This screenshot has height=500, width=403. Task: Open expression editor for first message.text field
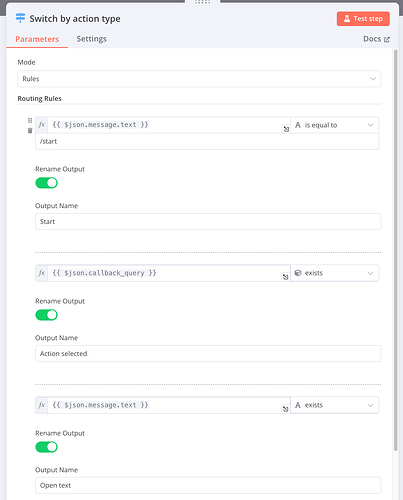[x=286, y=129]
